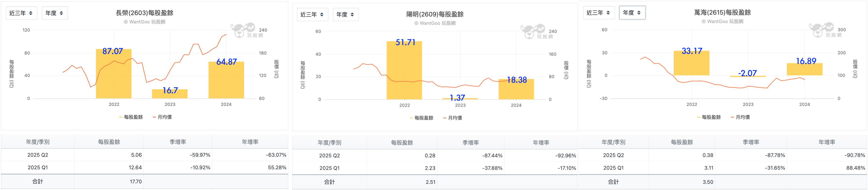Click 年度/季別 header in 陽明 table

click(329, 143)
